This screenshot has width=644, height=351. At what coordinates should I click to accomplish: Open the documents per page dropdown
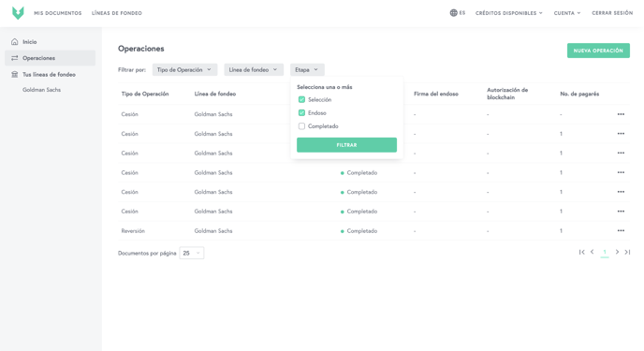pos(191,253)
